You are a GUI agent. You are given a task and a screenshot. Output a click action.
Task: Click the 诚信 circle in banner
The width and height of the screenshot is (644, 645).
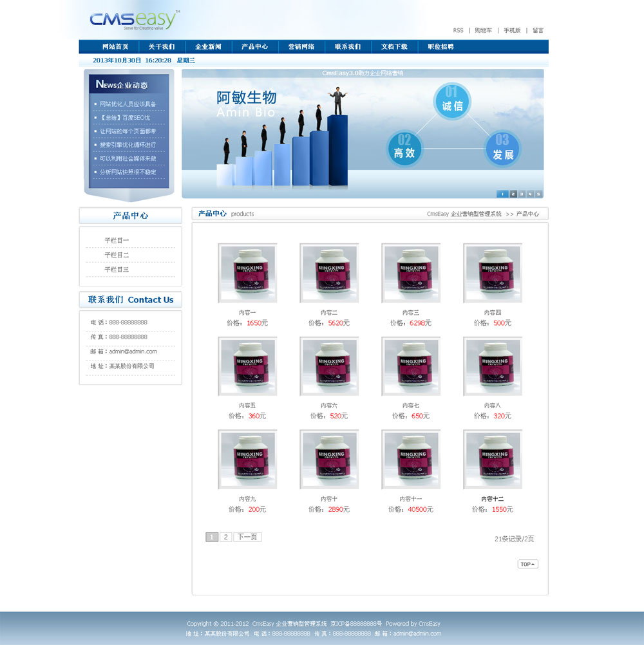pyautogui.click(x=451, y=101)
